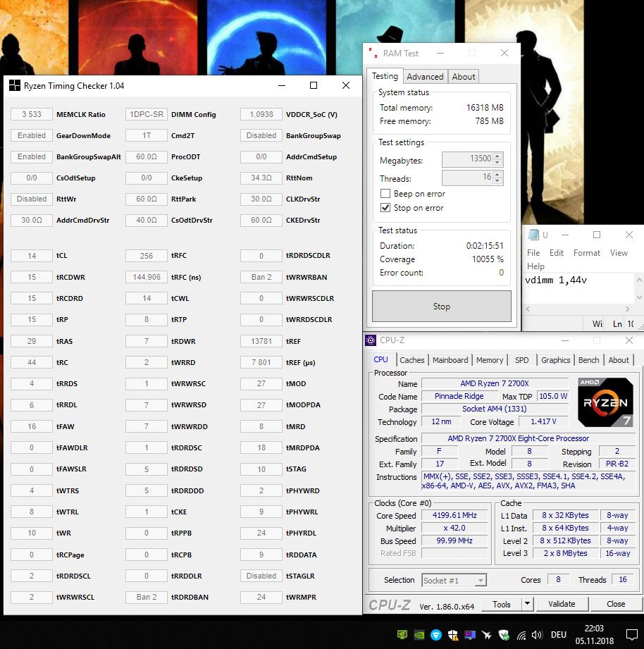Minimize the Ryzen Timing Checker window
The height and width of the screenshot is (649, 644).
coord(282,85)
